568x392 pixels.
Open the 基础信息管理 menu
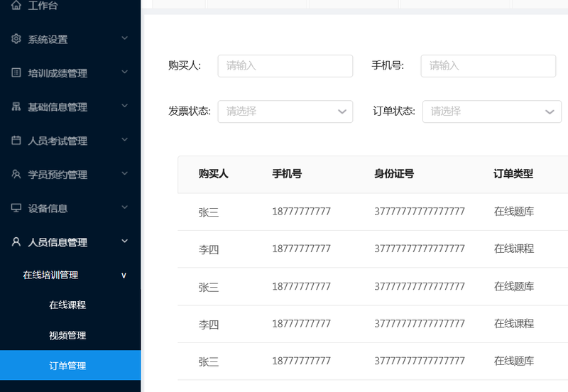pyautogui.click(x=58, y=107)
